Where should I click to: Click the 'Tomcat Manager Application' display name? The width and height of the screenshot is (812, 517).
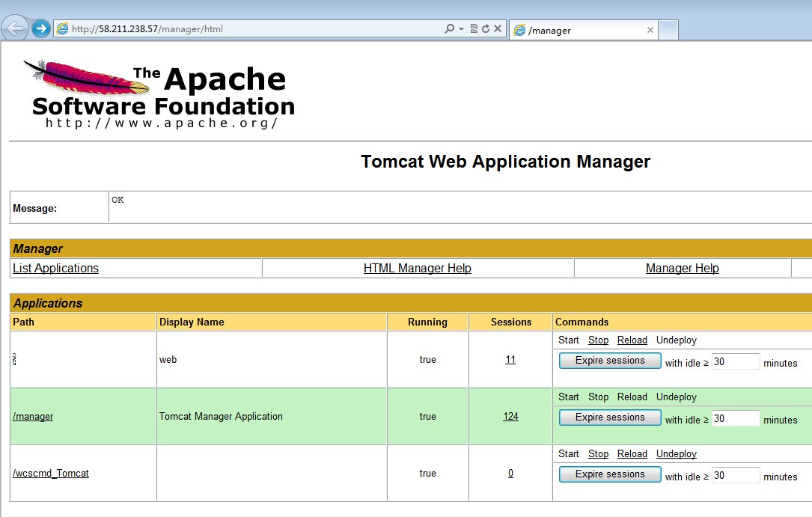tap(221, 416)
